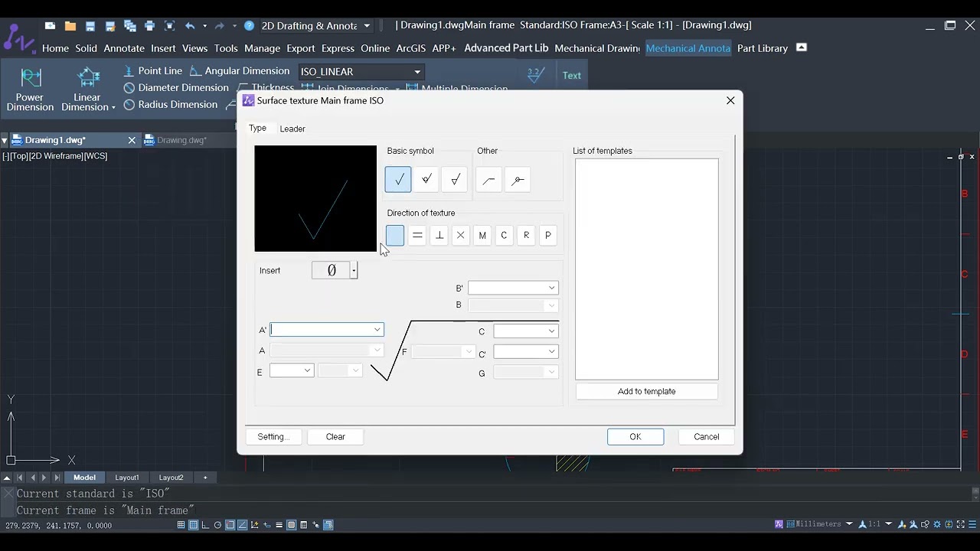Open the Part Library tab
The image size is (980, 551).
coord(763,48)
